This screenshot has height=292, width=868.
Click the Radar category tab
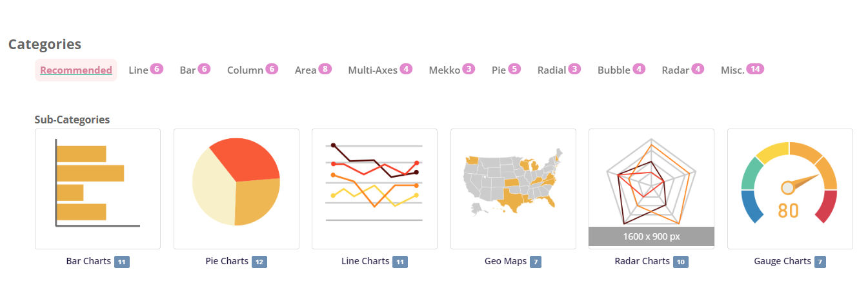pyautogui.click(x=676, y=70)
